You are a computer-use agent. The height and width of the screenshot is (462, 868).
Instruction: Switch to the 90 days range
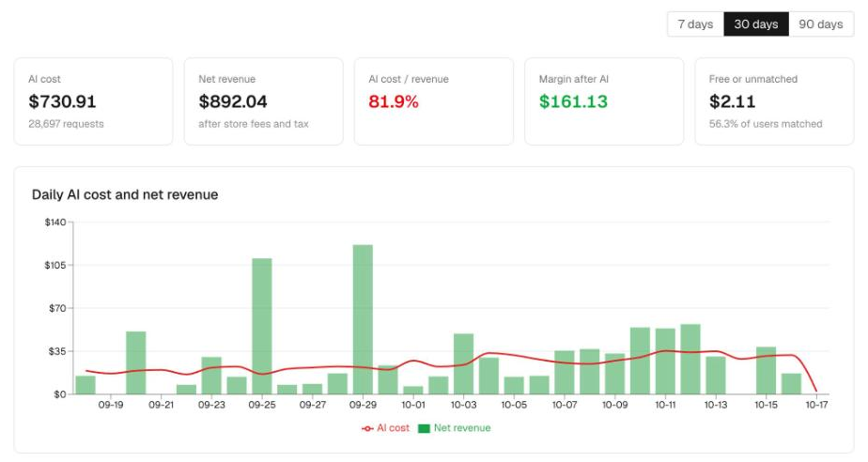(x=821, y=24)
